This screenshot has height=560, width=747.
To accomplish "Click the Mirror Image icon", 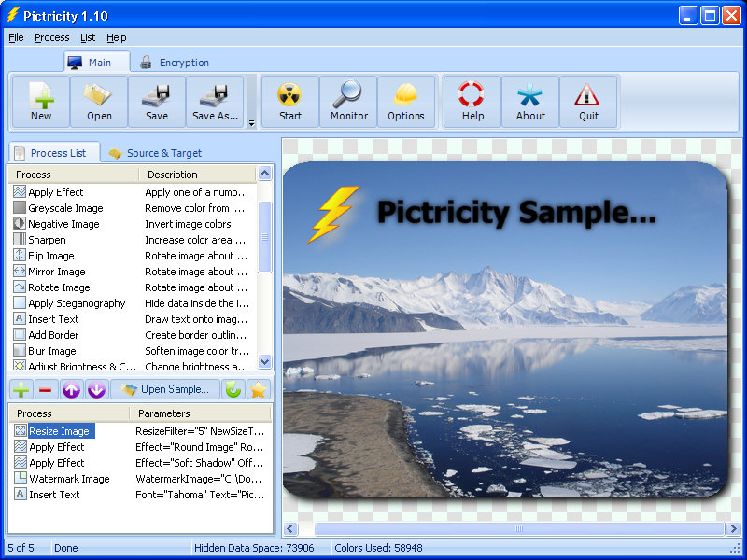I will pyautogui.click(x=20, y=271).
